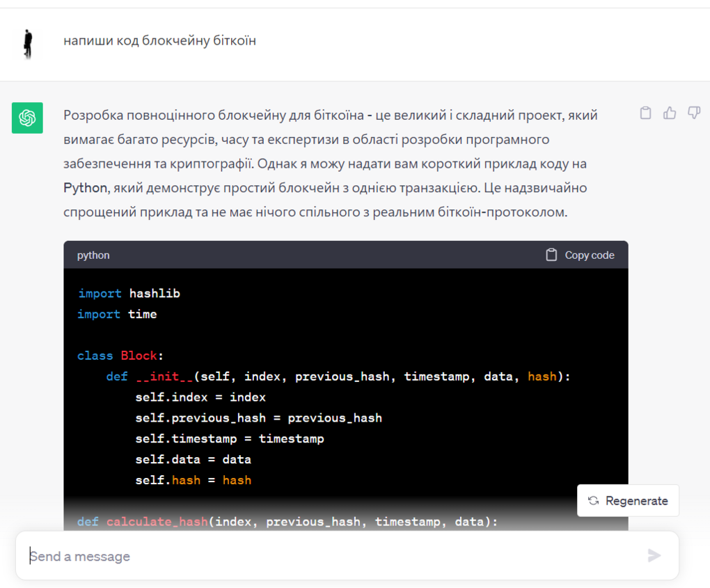Click the 'import hashlib' code line
Screen dimensions: 710x588
point(129,294)
